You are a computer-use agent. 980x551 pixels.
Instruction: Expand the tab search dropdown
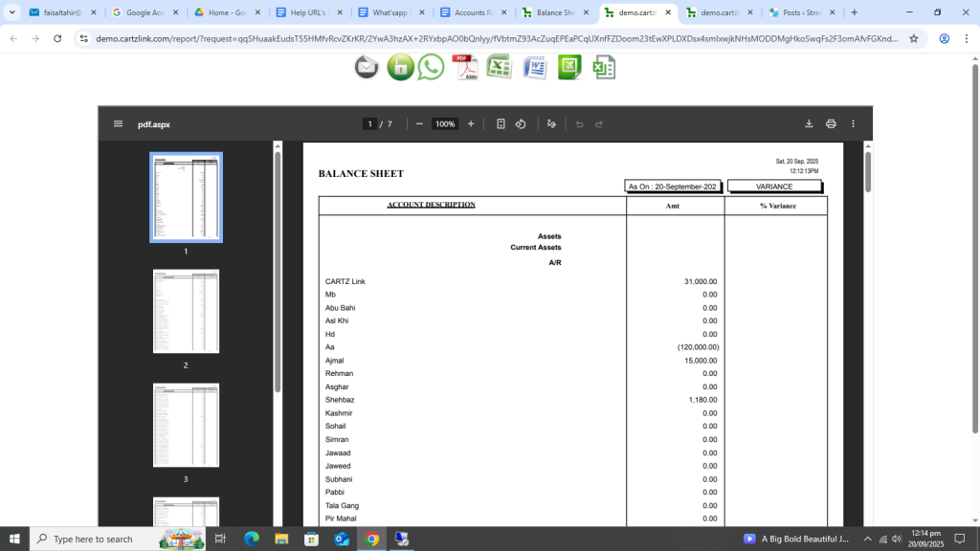click(x=11, y=12)
